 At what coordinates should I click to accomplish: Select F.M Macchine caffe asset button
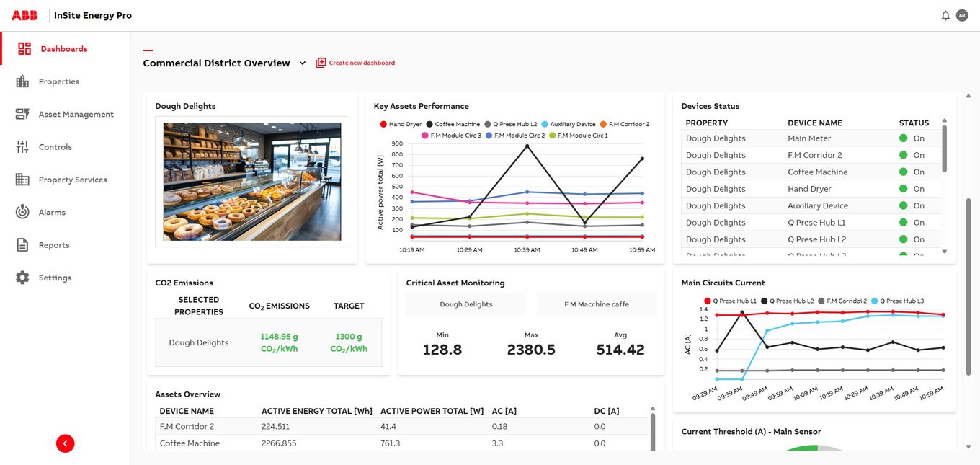pyautogui.click(x=597, y=304)
